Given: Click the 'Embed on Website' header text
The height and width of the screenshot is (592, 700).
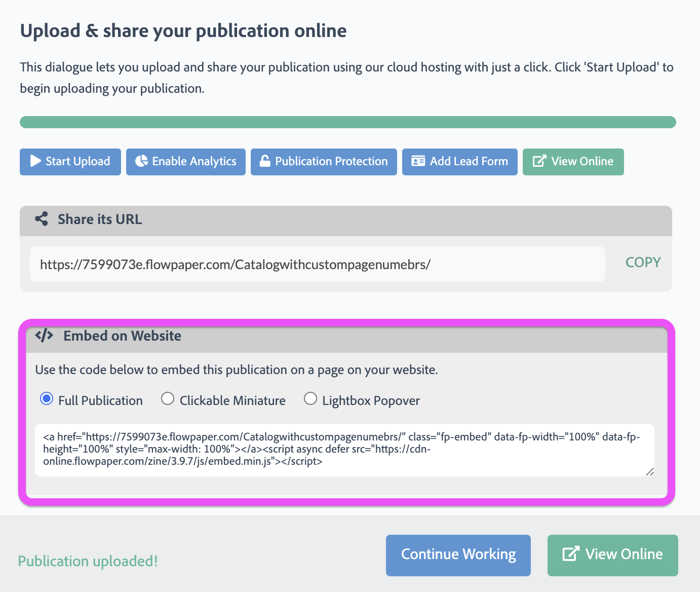Looking at the screenshot, I should click(x=122, y=336).
